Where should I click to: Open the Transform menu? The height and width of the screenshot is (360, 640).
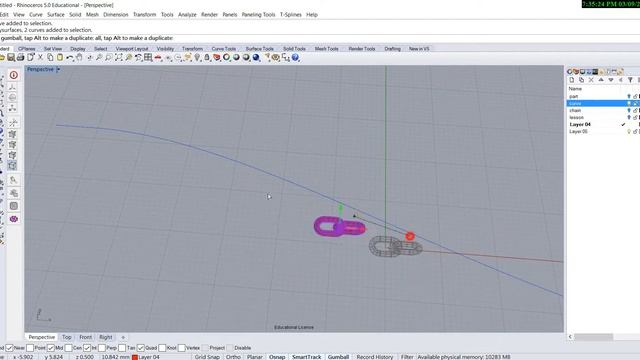coord(144,15)
